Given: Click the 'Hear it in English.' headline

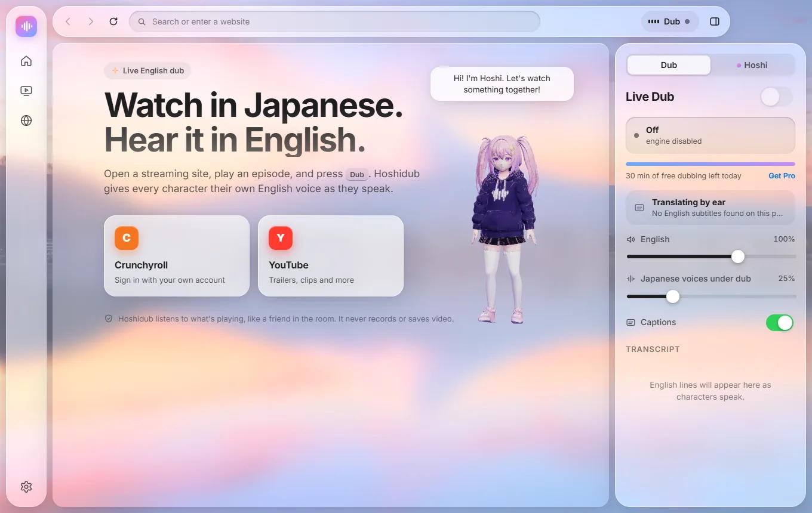Looking at the screenshot, I should click(235, 140).
